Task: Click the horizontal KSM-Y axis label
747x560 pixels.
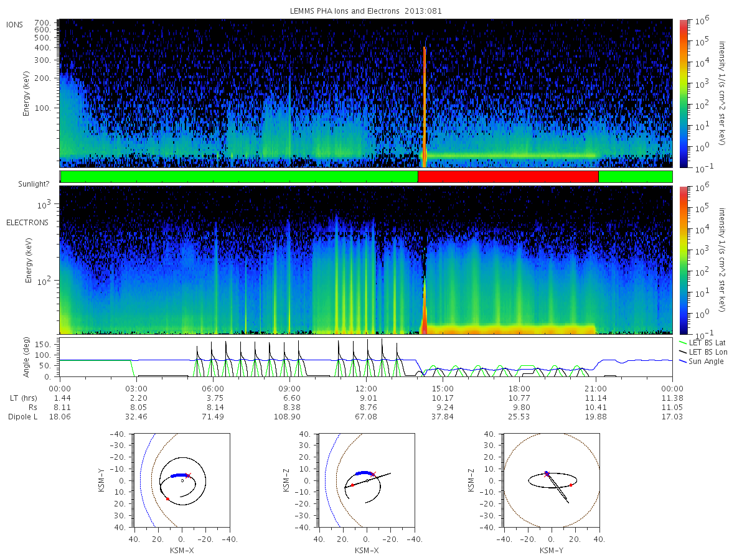Action: [x=551, y=551]
